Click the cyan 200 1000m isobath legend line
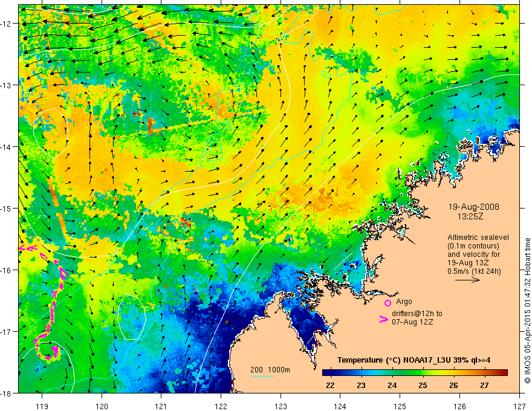This screenshot has height=411, width=532. [x=262, y=376]
